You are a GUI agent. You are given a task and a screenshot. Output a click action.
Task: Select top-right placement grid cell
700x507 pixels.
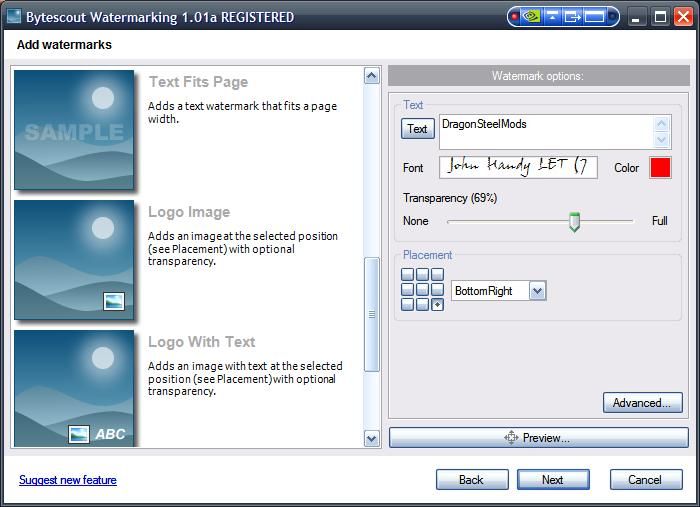point(437,275)
